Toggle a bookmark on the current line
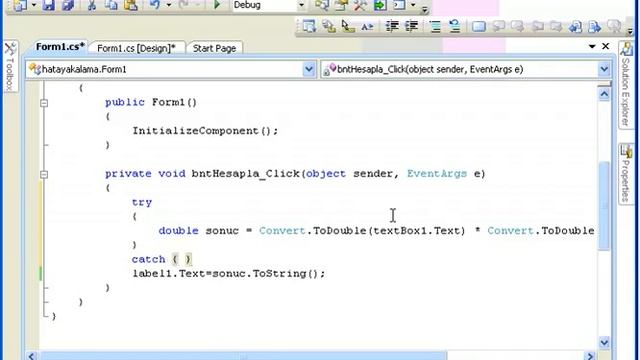This screenshot has height=360, width=640. pos(478,27)
